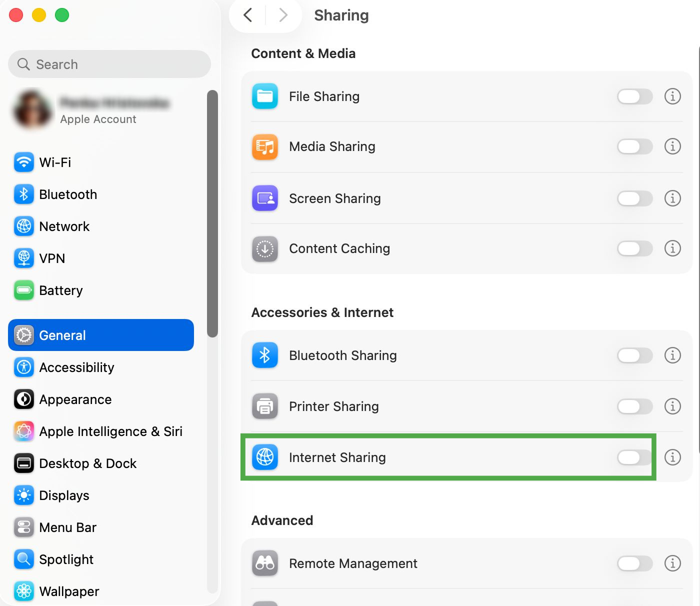This screenshot has width=700, height=606.
Task: Click the Remote Management binoculars icon
Action: (265, 563)
